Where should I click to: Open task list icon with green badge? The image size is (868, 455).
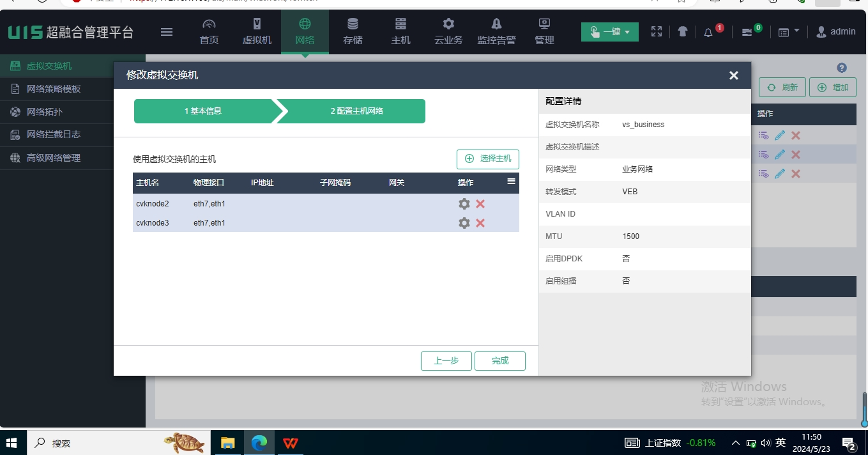747,32
